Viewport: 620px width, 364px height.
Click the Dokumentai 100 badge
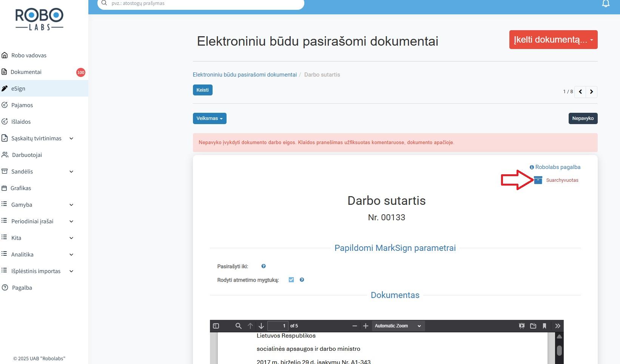pyautogui.click(x=81, y=72)
